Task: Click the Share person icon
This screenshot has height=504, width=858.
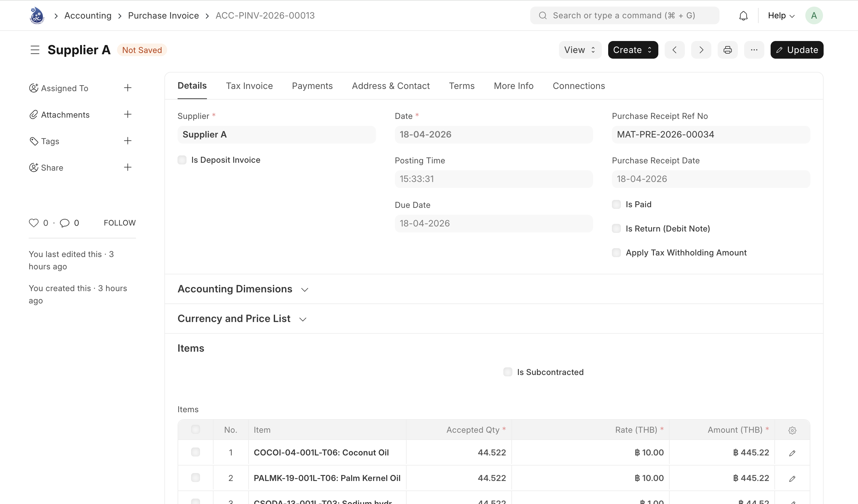Action: pos(34,167)
